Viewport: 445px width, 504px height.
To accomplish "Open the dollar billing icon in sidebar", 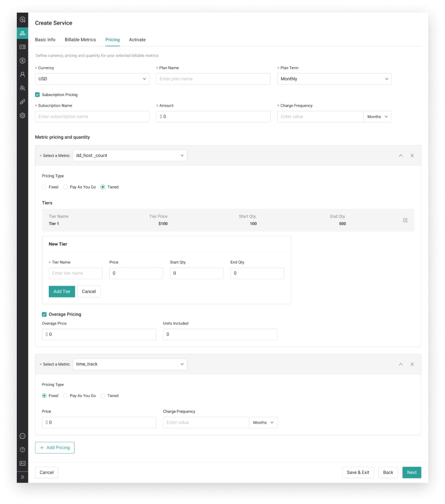I will click(22, 61).
